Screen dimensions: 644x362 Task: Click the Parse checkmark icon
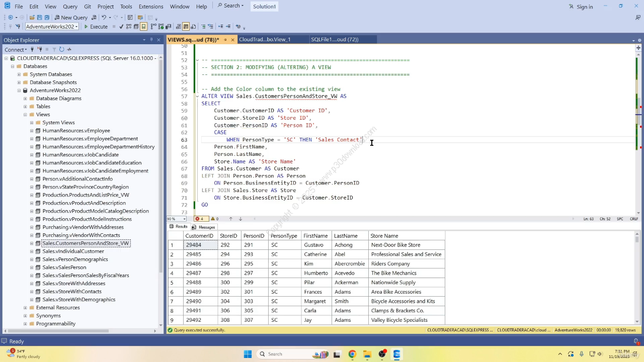click(121, 27)
